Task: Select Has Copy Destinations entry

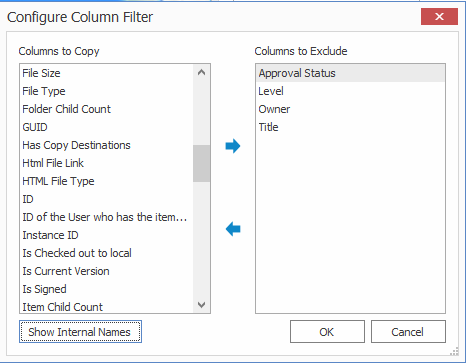Action: 106,145
